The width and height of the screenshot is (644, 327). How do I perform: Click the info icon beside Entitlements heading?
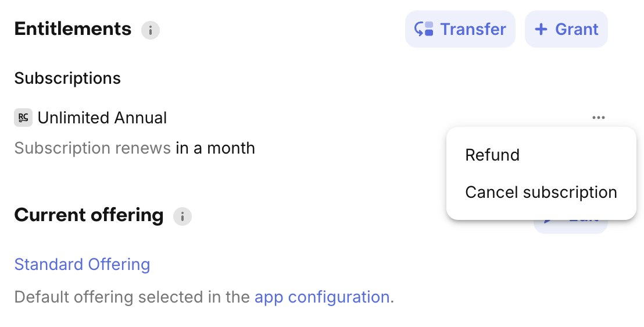(151, 30)
